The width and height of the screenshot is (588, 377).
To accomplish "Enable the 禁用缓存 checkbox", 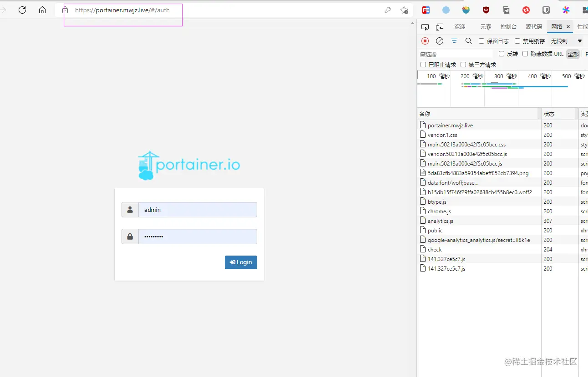I will click(517, 41).
